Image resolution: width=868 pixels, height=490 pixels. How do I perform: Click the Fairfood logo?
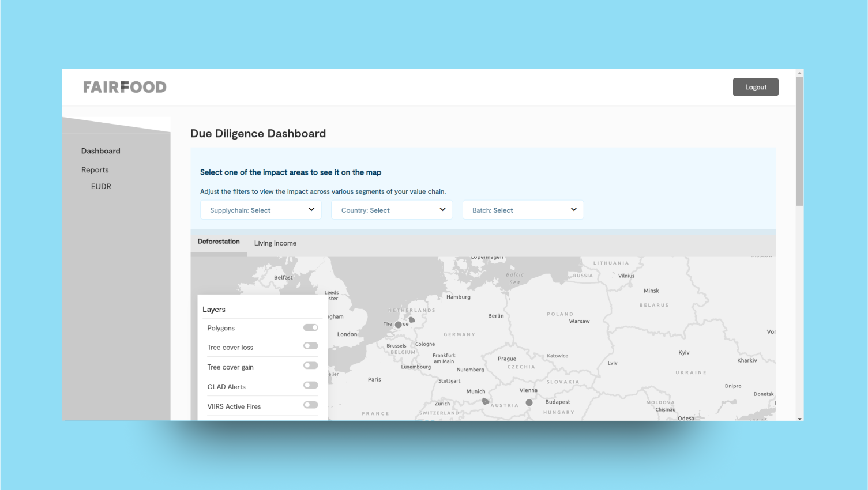(125, 87)
